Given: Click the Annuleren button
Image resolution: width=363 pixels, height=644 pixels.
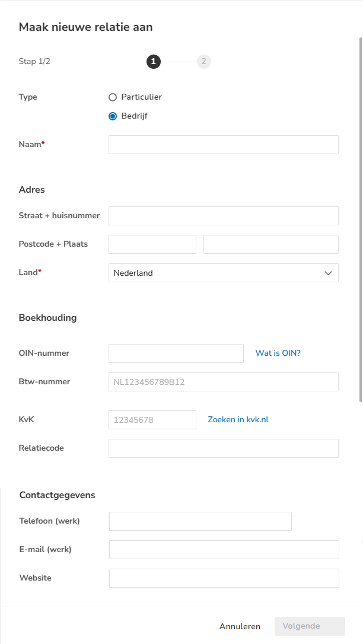Looking at the screenshot, I should 240,626.
